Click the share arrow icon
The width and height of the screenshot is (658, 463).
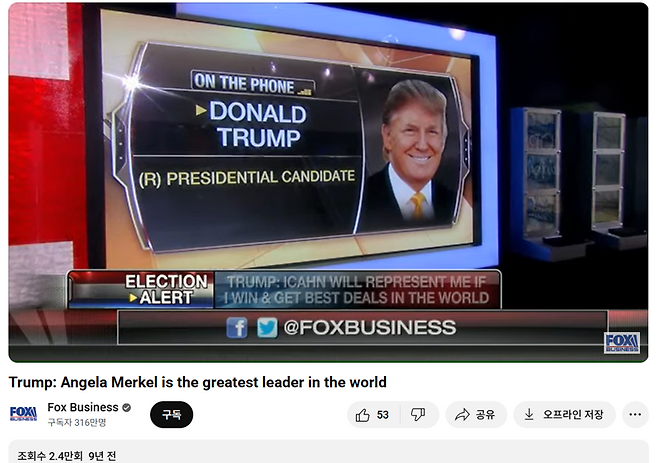point(462,415)
